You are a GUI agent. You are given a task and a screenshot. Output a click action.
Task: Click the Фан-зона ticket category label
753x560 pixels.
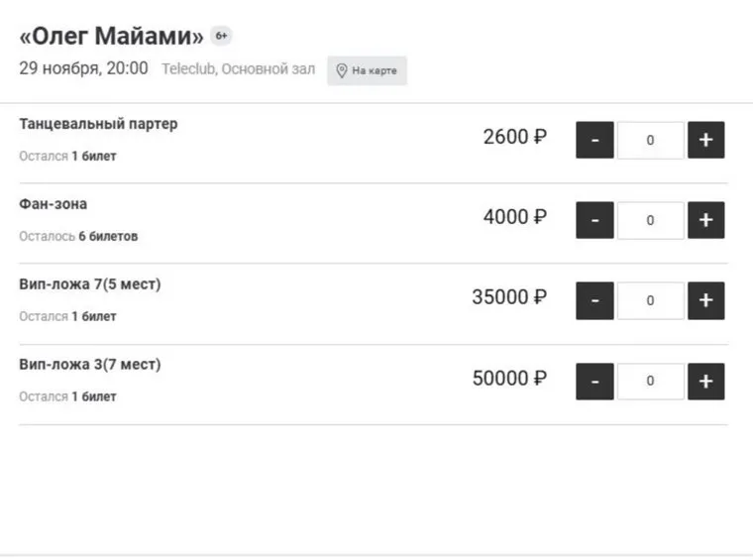click(53, 204)
